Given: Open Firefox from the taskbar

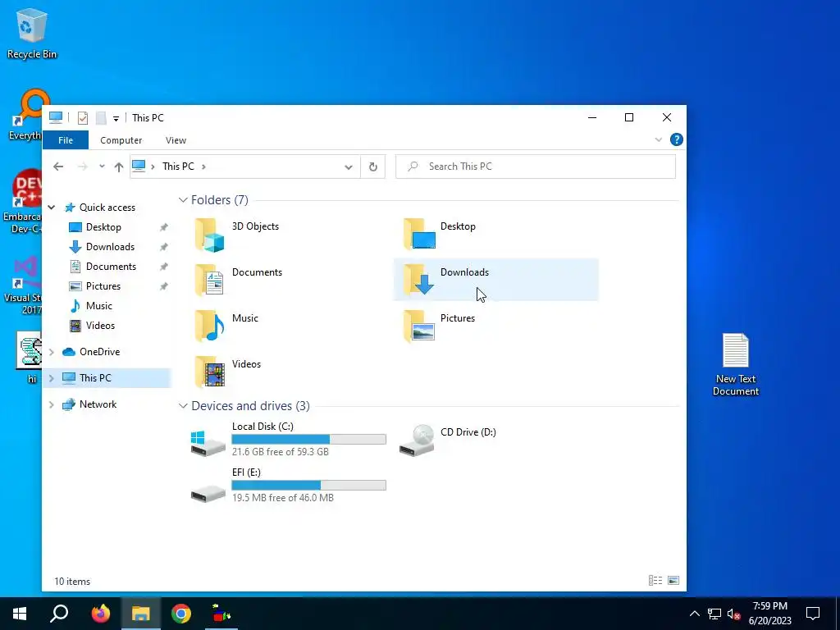Looking at the screenshot, I should [100, 614].
